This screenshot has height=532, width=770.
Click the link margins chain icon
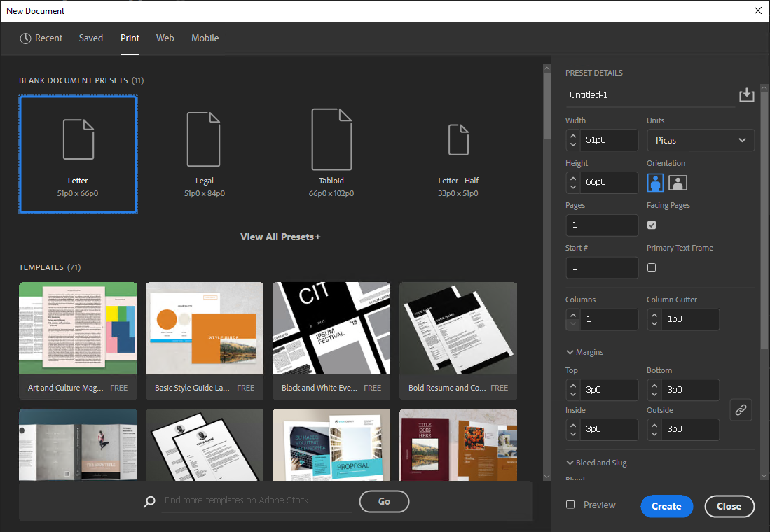pyautogui.click(x=741, y=410)
